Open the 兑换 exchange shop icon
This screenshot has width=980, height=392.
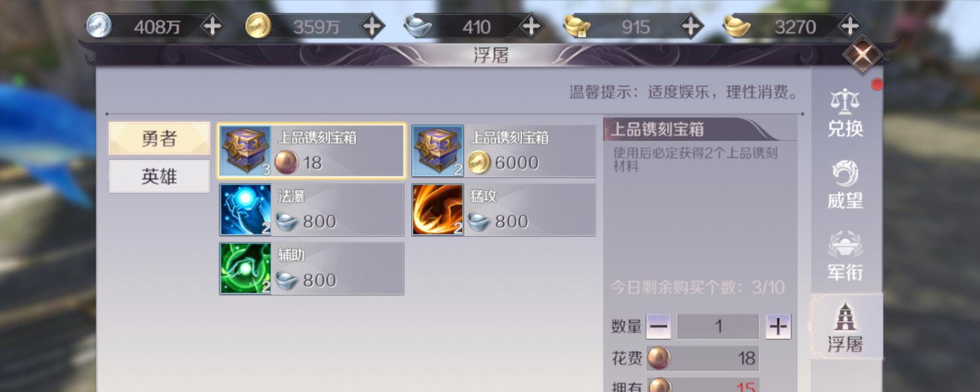pyautogui.click(x=845, y=113)
